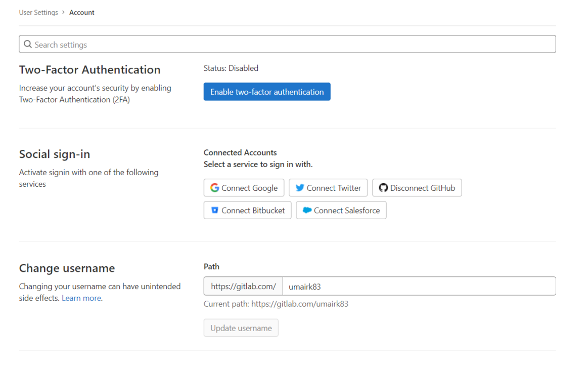Click the search magnifier icon
The height and width of the screenshot is (365, 588).
27,44
